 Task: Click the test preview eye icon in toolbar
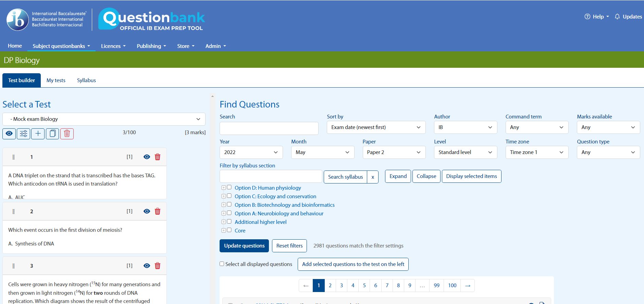coord(9,134)
